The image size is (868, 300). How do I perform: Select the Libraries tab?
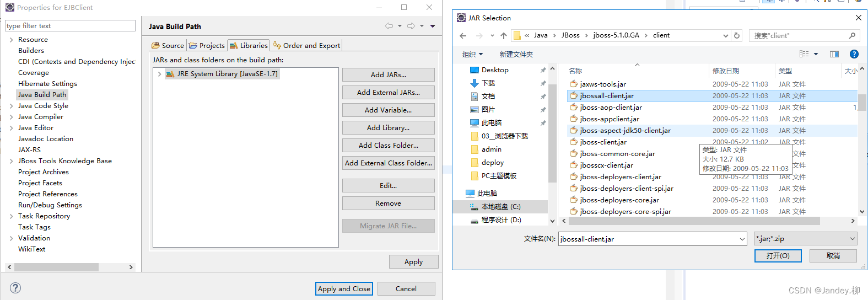pyautogui.click(x=249, y=45)
